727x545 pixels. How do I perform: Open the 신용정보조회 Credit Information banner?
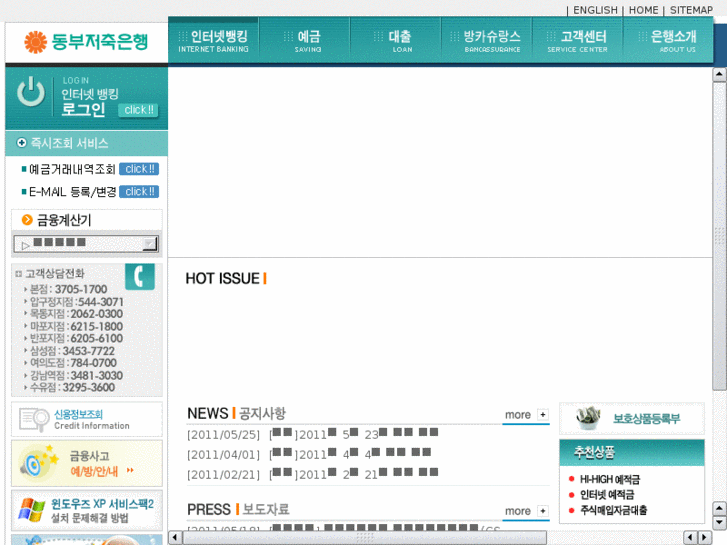pyautogui.click(x=87, y=419)
